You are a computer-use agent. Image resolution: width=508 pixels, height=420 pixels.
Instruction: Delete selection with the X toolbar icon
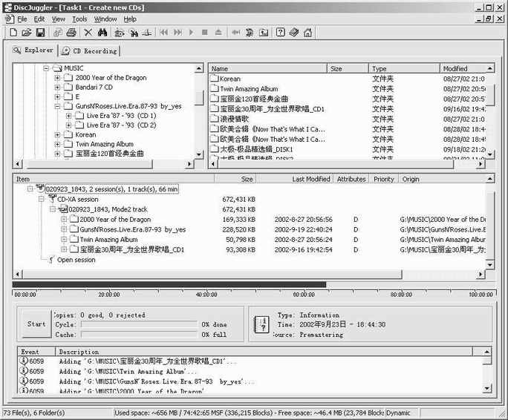88,33
